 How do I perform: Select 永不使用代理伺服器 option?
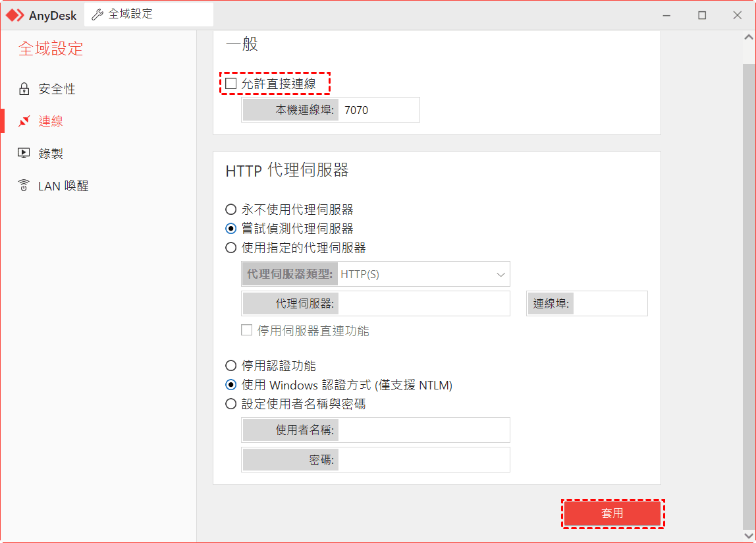coord(231,210)
